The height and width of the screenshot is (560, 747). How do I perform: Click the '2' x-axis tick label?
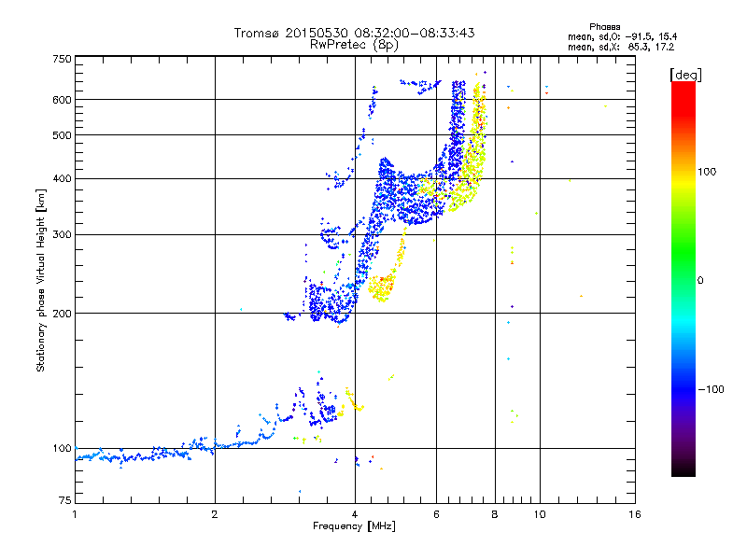point(215,514)
